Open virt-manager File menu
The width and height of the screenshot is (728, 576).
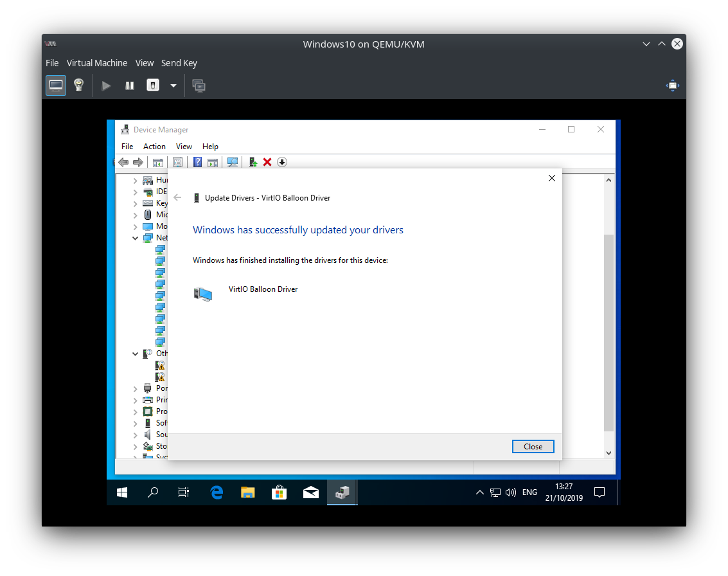(52, 63)
